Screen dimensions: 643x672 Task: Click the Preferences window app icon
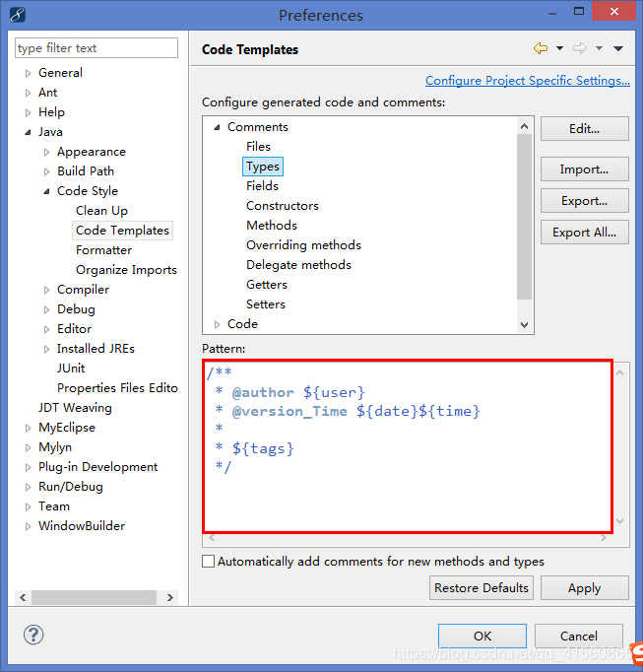[x=18, y=14]
